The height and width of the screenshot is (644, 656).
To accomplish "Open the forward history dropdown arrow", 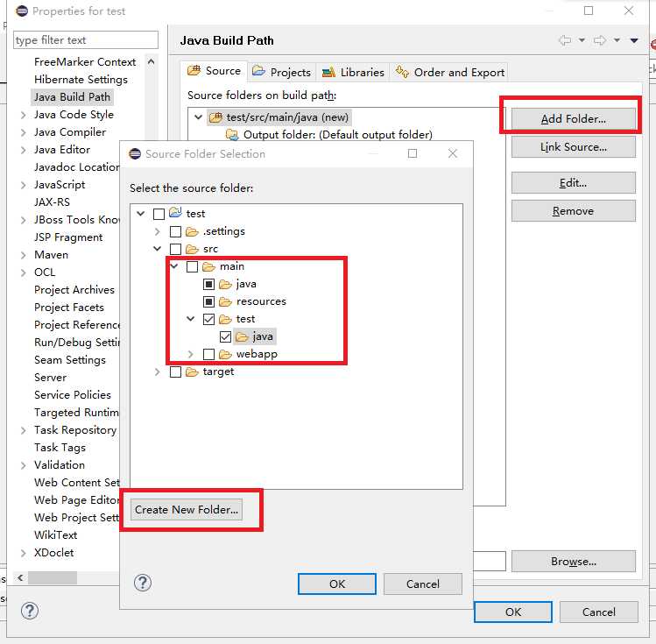I will click(x=617, y=40).
